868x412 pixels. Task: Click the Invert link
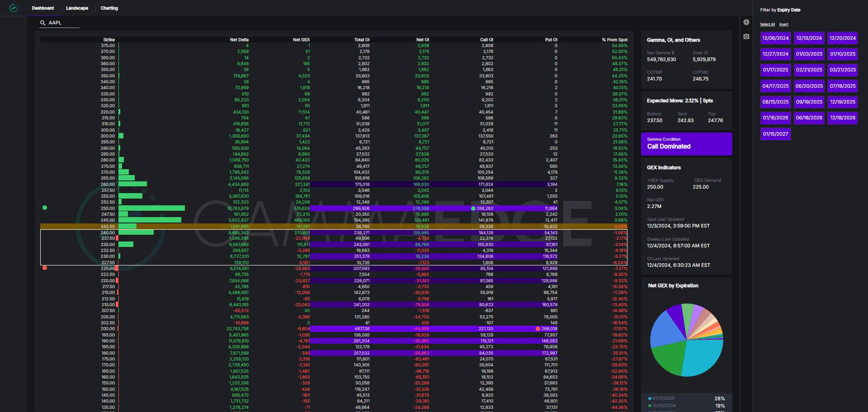[x=783, y=24]
